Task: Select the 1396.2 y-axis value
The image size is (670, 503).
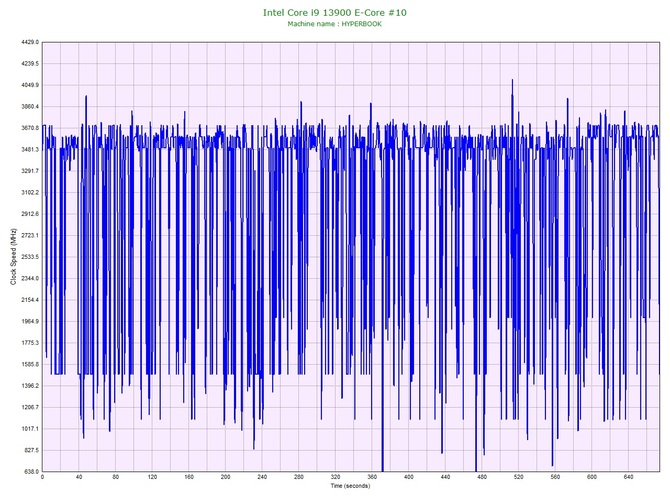Action: (30, 386)
